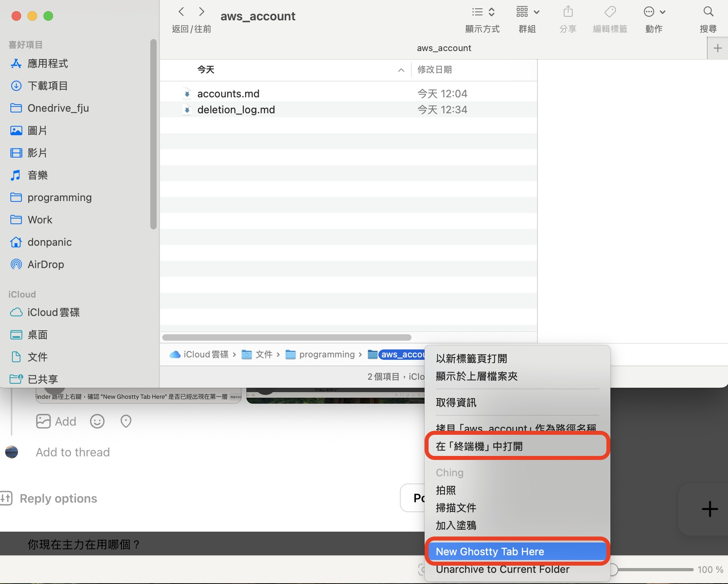Open 影片 in the sidebar

pyautogui.click(x=37, y=153)
